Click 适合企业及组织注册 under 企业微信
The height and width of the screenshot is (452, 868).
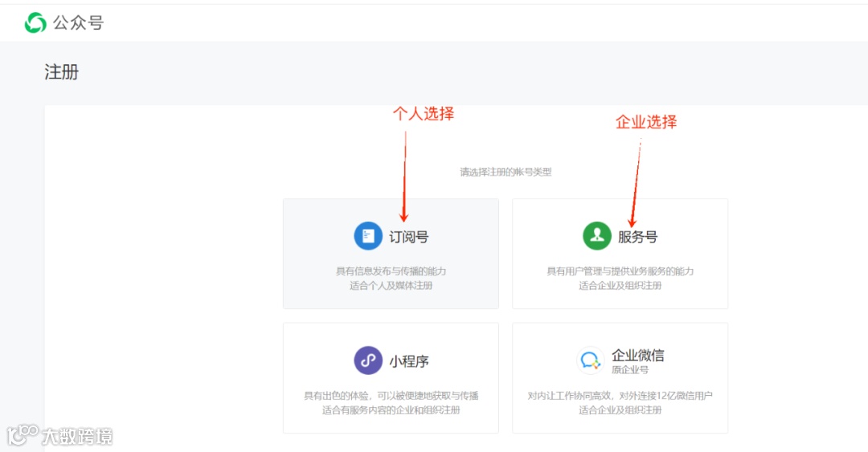(x=620, y=410)
